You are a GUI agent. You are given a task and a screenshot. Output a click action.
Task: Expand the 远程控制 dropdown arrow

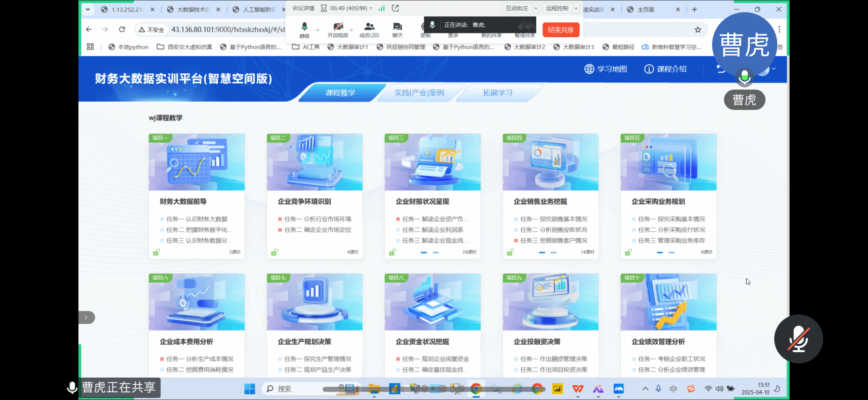click(576, 8)
